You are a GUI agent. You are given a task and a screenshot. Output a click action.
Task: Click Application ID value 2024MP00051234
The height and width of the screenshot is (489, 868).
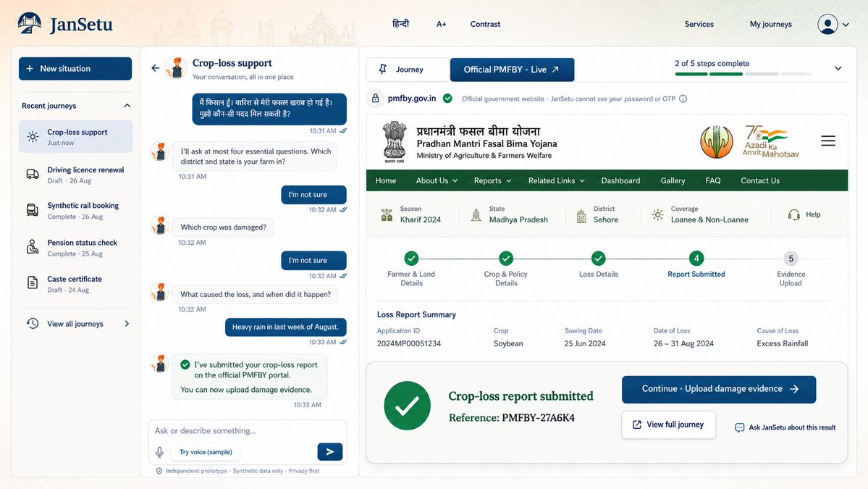coord(409,343)
